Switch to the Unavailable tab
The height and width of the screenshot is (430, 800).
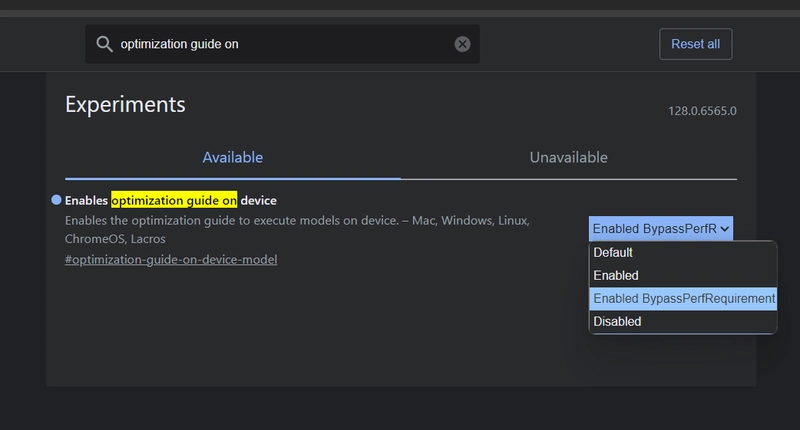coord(568,158)
